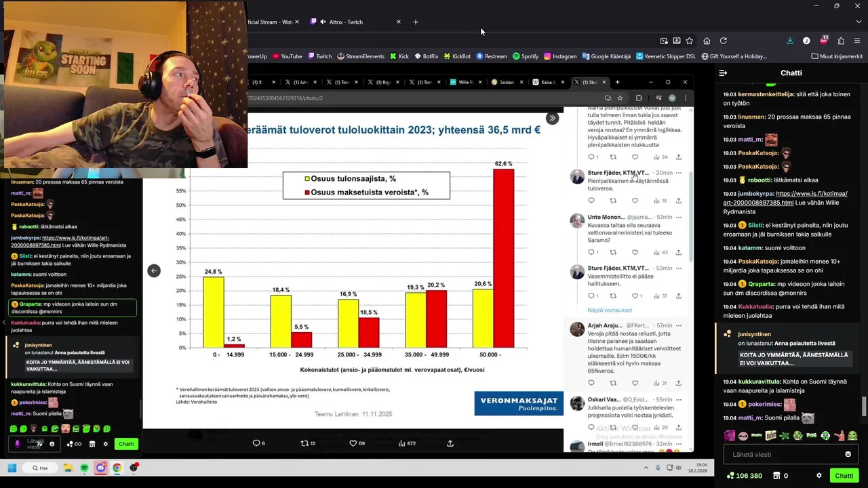Close the Attrix - Twitch tab

pyautogui.click(x=399, y=22)
